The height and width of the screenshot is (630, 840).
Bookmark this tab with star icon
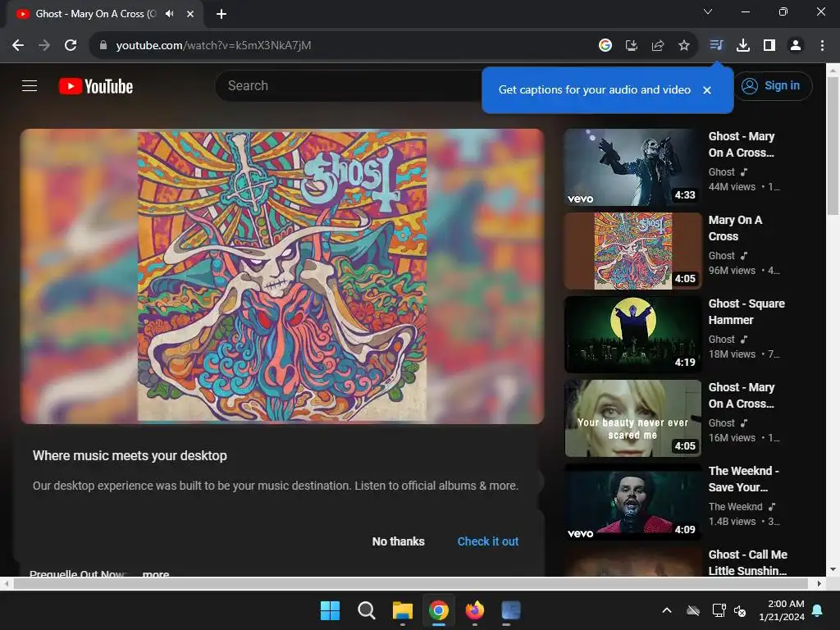pos(683,46)
